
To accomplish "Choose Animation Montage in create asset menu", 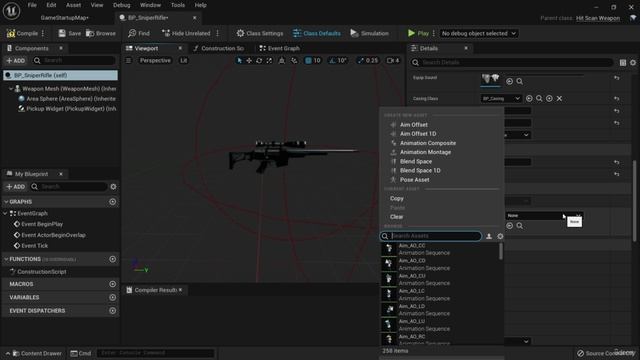I will (x=425, y=152).
